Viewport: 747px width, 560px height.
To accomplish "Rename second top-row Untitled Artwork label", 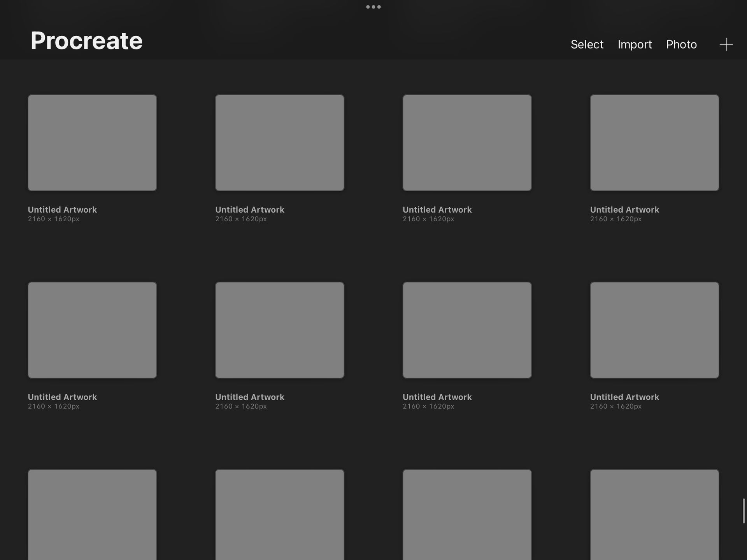I will pos(250,210).
